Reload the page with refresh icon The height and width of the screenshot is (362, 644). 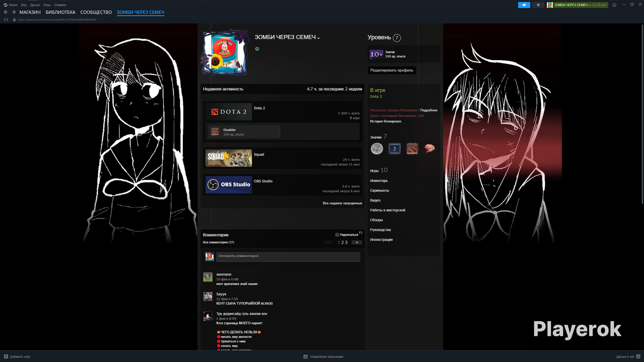[6, 20]
